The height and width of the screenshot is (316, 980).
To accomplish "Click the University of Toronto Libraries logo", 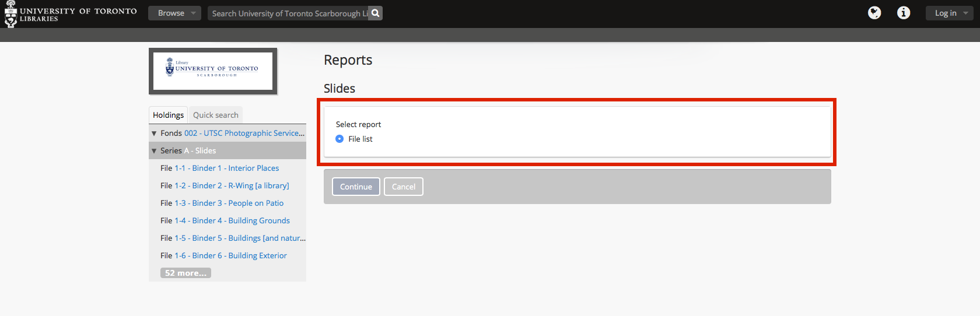I will pyautogui.click(x=71, y=14).
